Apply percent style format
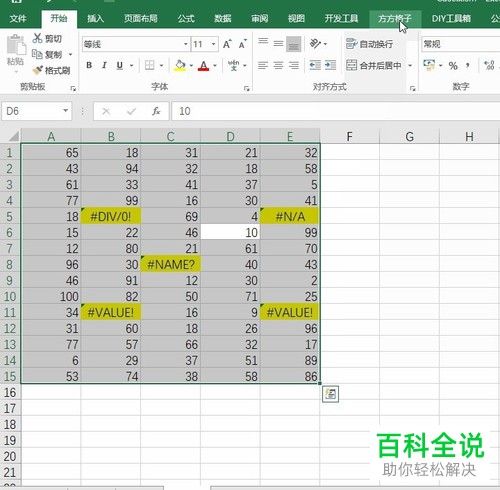 click(x=453, y=66)
